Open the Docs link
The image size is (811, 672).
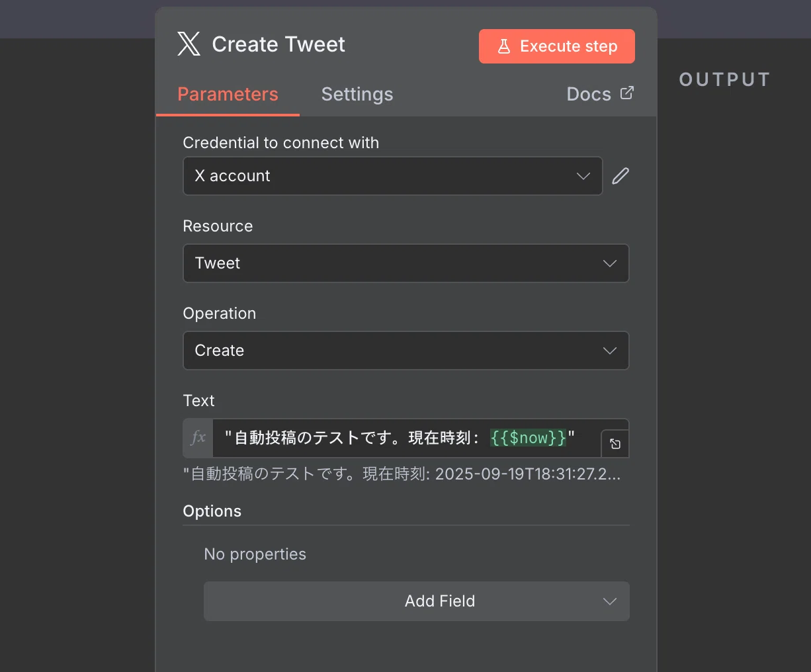point(600,94)
